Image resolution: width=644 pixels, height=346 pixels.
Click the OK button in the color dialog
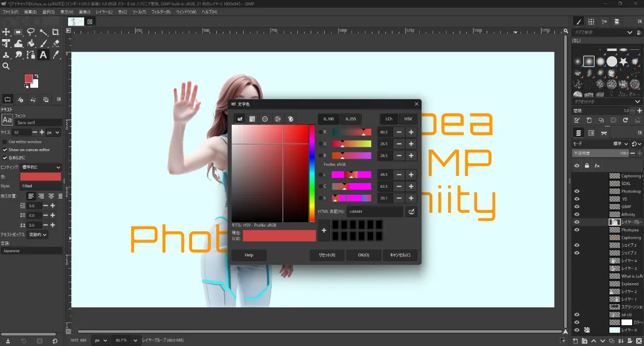tap(363, 255)
